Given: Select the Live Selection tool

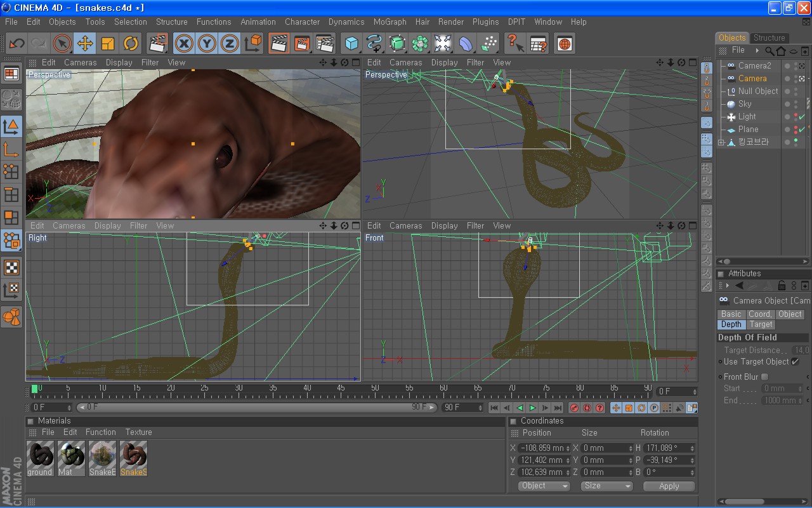Looking at the screenshot, I should point(62,44).
